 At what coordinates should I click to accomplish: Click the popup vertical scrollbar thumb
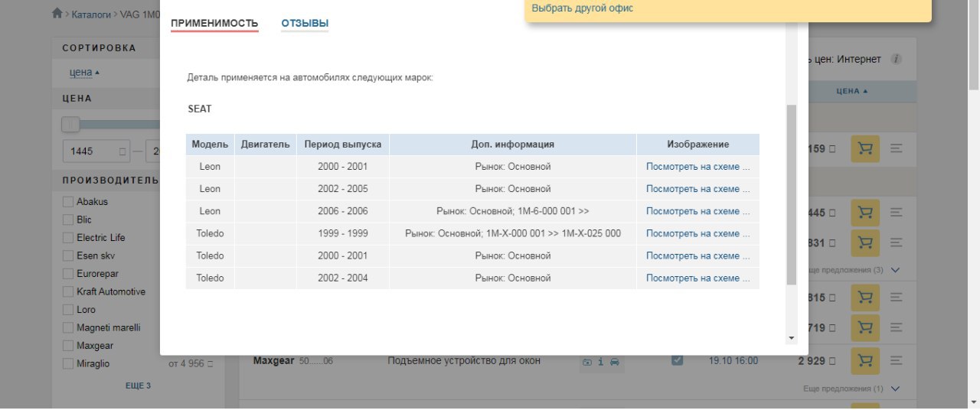tap(792, 194)
